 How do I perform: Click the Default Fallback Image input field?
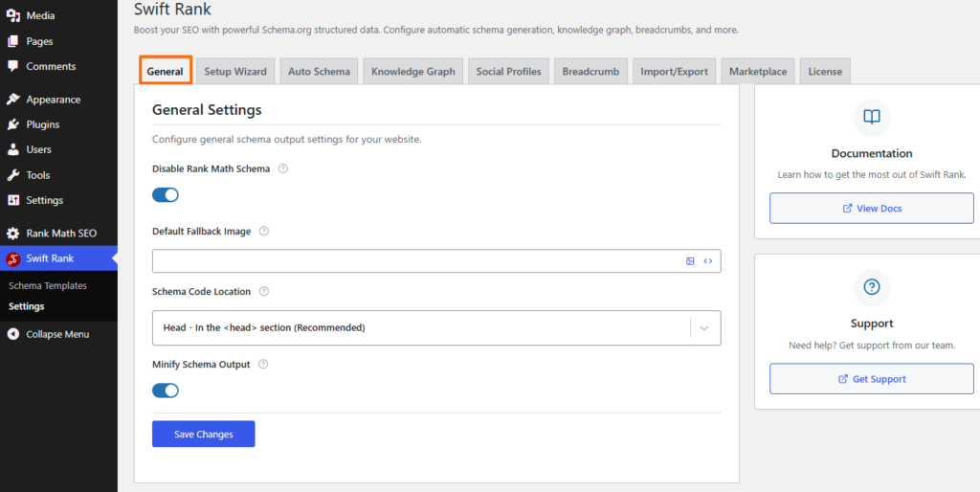[436, 261]
